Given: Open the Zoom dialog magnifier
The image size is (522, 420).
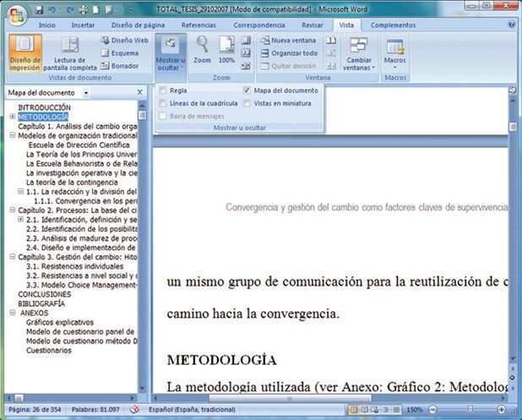Looking at the screenshot, I should [x=202, y=50].
